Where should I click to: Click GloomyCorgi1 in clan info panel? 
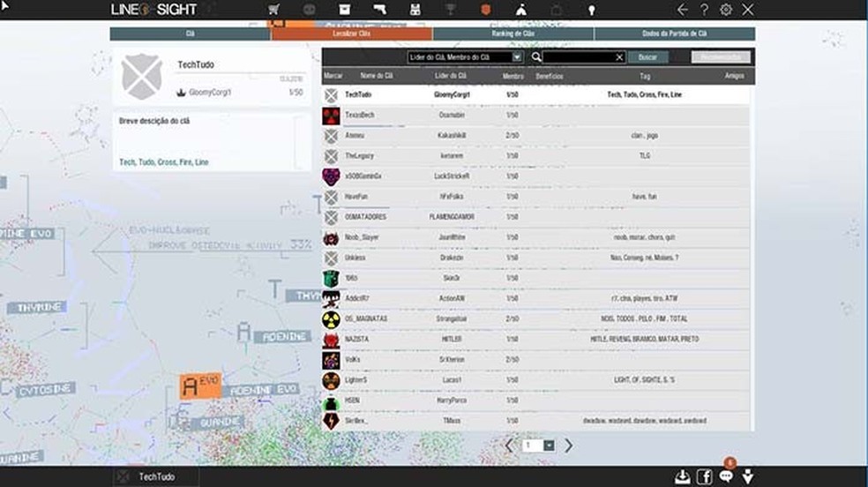point(210,93)
